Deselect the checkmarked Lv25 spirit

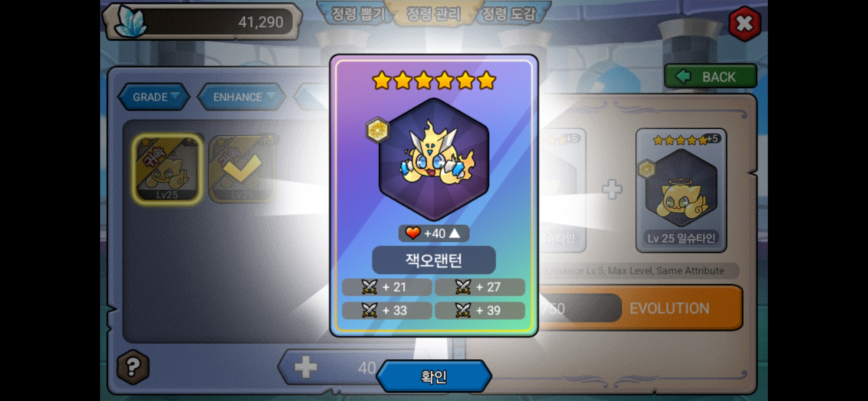(243, 169)
